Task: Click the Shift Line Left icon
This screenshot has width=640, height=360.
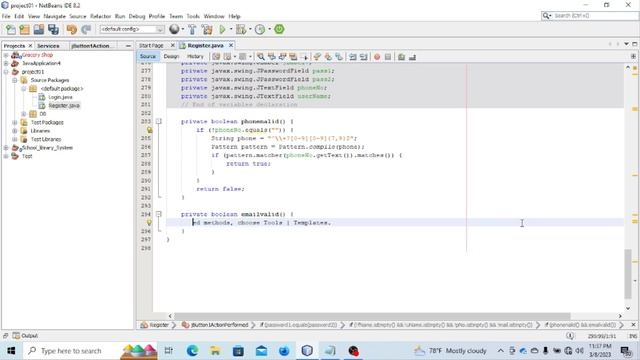Action: (x=353, y=57)
